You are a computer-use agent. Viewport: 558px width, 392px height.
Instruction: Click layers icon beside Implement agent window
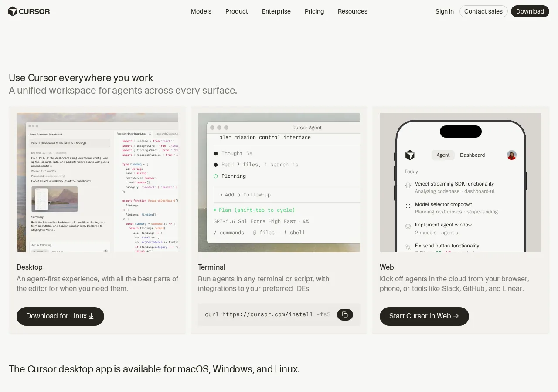408,226
